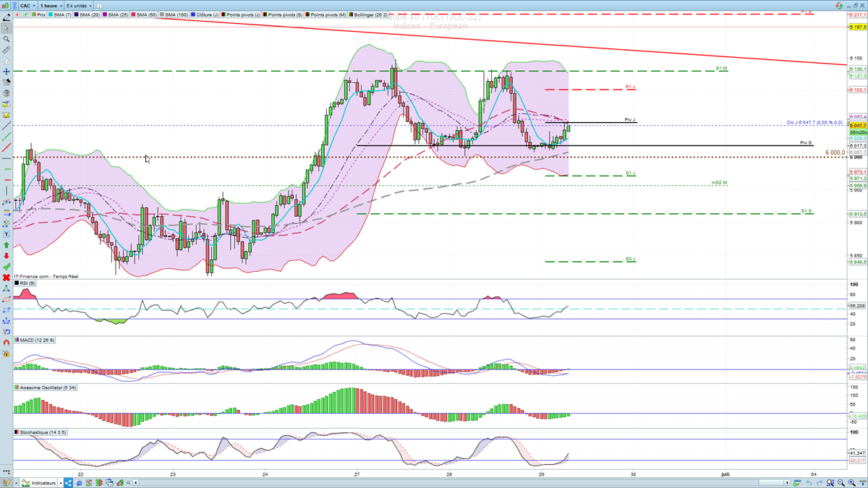Select the red trend line tool
Image resolution: width=868 pixels, height=488 pixels.
[x=7, y=148]
